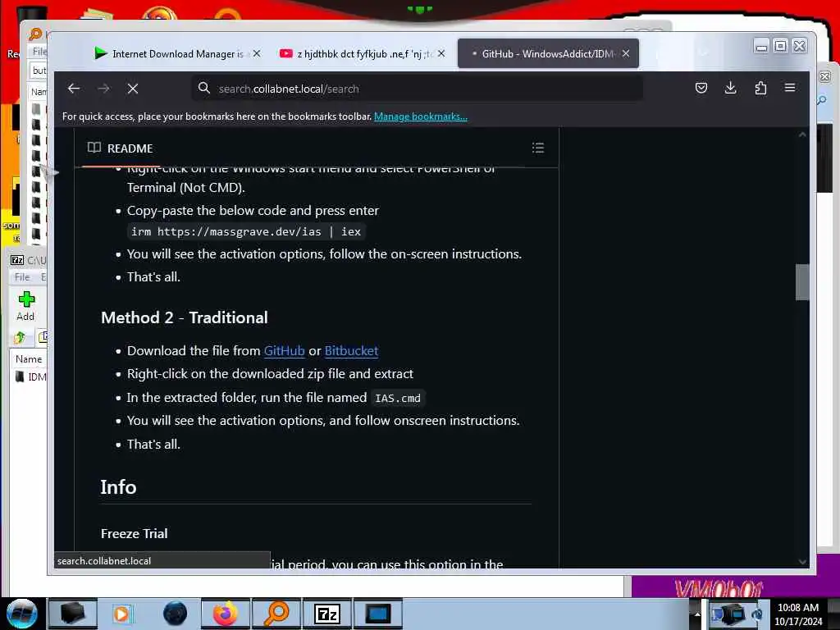The width and height of the screenshot is (840, 630).
Task: Click the taskbar clock showing 10:08 AM
Action: point(798,614)
